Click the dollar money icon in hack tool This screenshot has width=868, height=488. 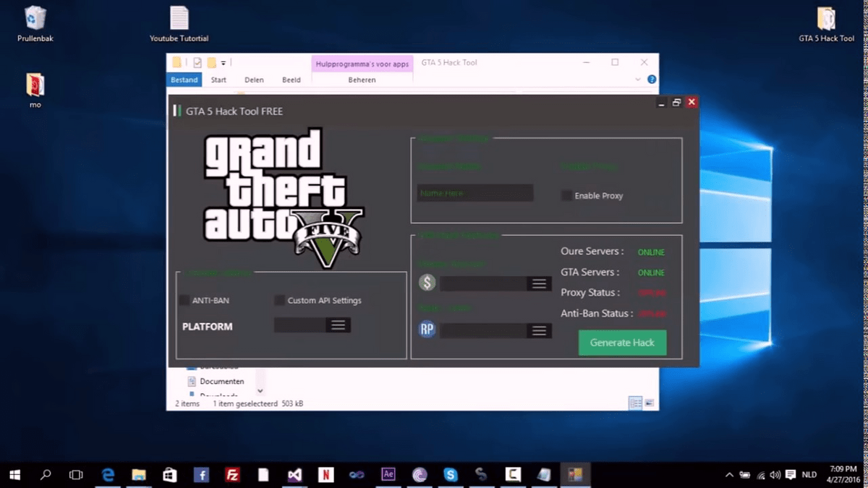[x=427, y=283]
